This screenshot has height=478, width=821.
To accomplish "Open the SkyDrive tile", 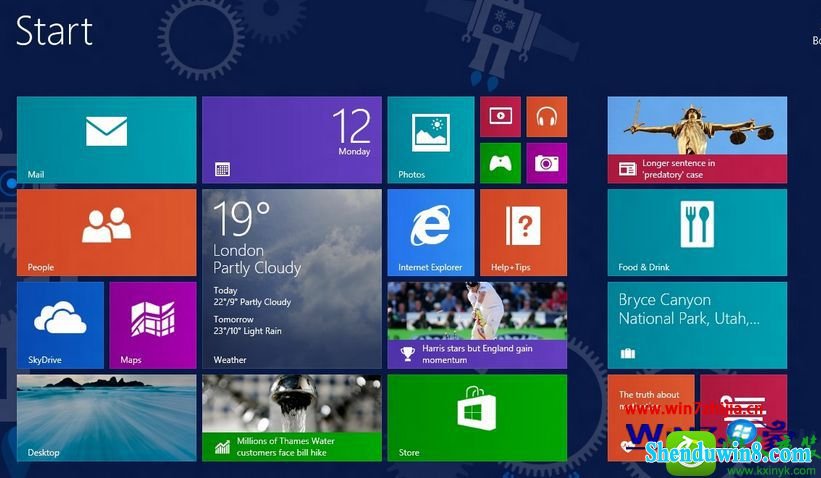I will pos(60,325).
